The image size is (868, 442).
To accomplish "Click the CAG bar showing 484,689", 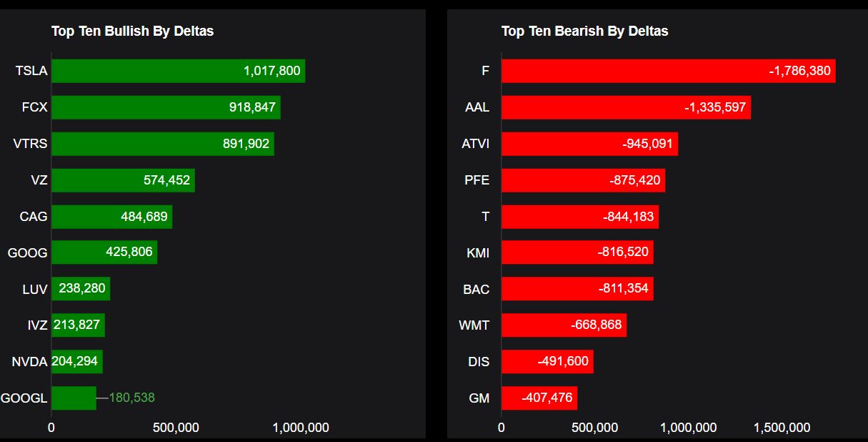I will click(x=111, y=217).
